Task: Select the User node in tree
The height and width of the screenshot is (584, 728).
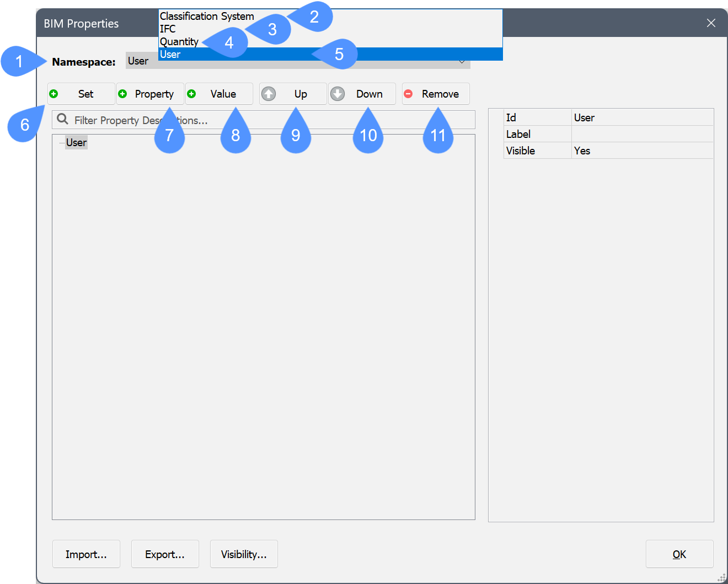Action: (x=76, y=142)
